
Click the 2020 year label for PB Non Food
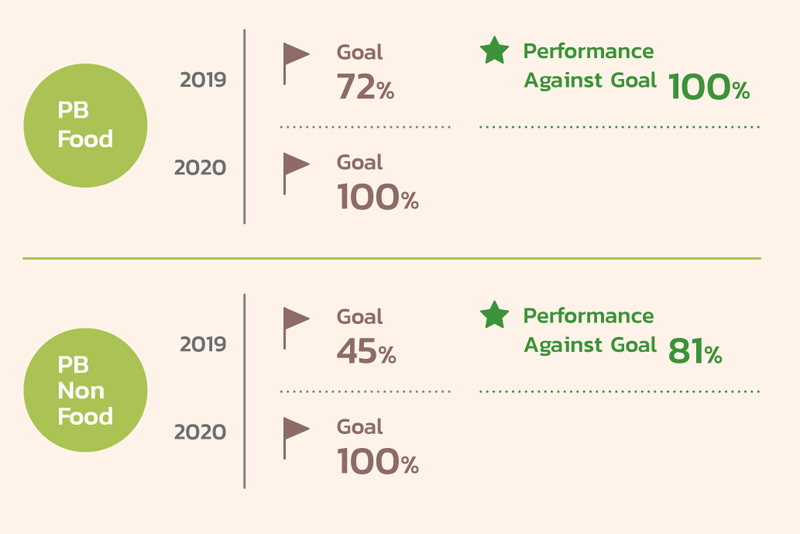click(x=200, y=432)
